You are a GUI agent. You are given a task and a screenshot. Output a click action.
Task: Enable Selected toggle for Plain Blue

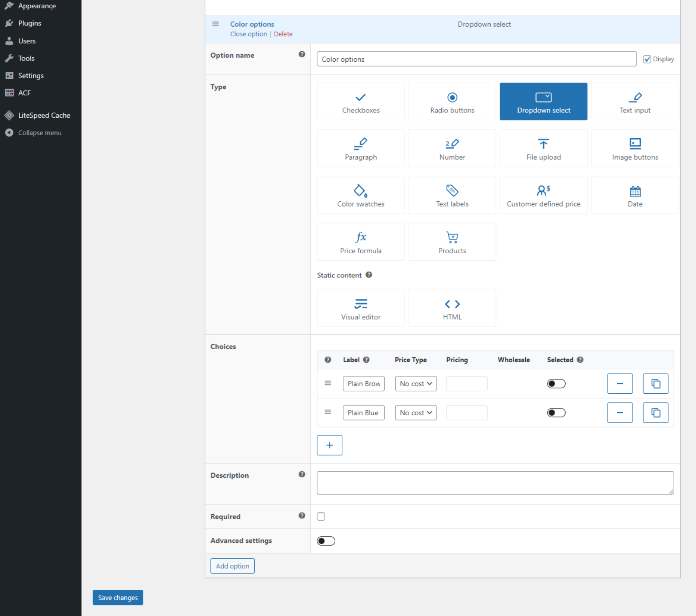click(556, 413)
